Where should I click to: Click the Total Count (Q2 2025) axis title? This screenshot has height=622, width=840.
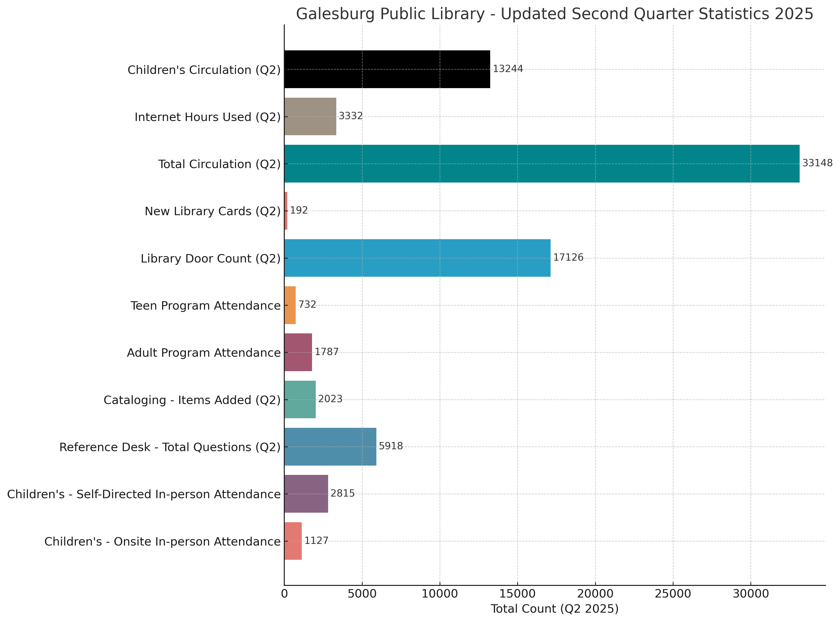[555, 609]
